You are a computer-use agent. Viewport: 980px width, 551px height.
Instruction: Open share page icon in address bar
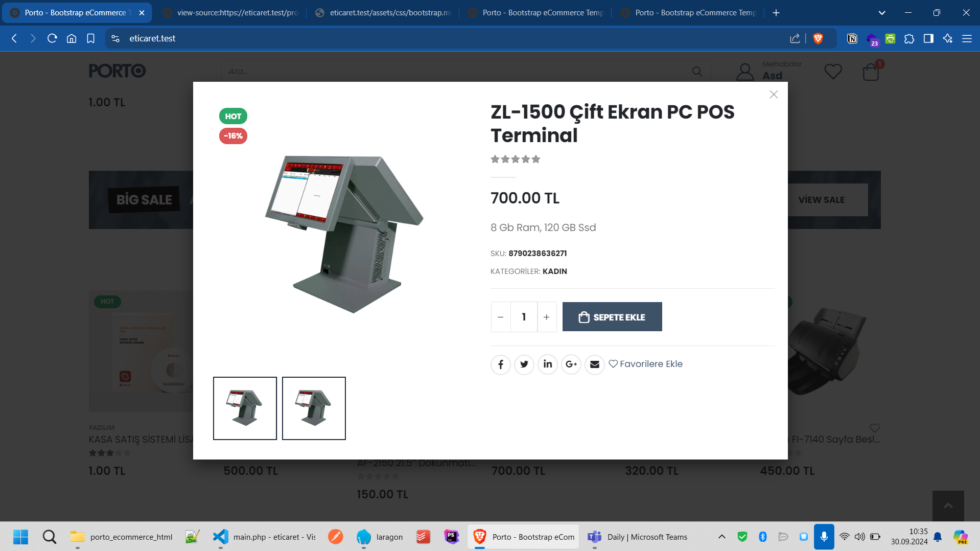(x=795, y=38)
